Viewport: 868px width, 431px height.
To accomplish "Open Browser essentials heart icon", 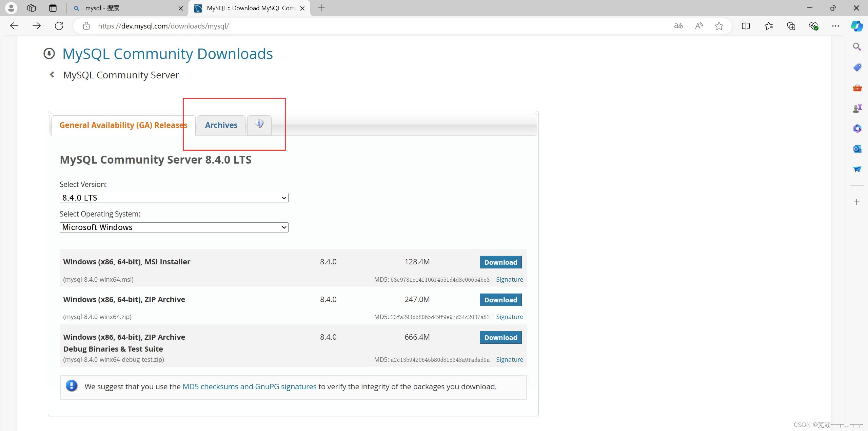I will [x=813, y=26].
